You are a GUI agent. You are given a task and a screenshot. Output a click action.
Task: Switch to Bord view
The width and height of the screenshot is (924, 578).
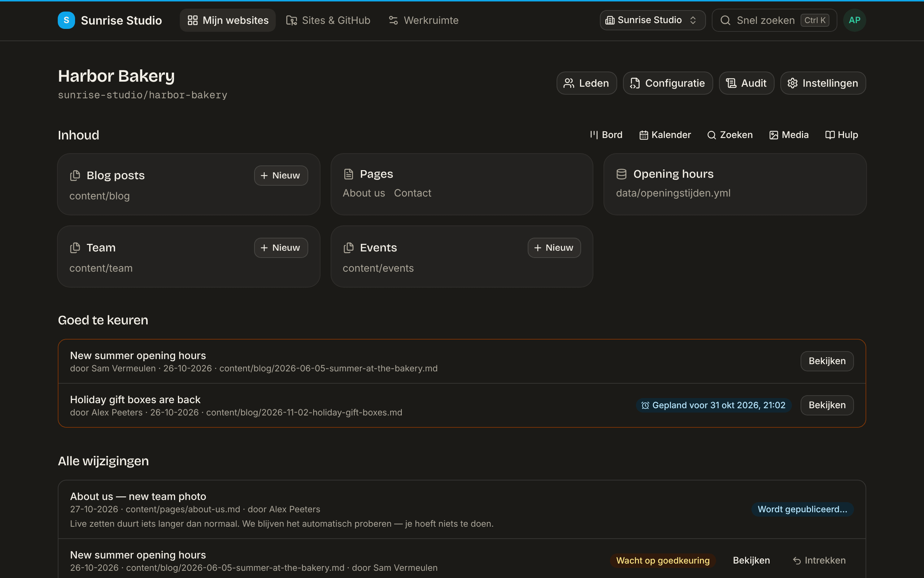tap(606, 135)
